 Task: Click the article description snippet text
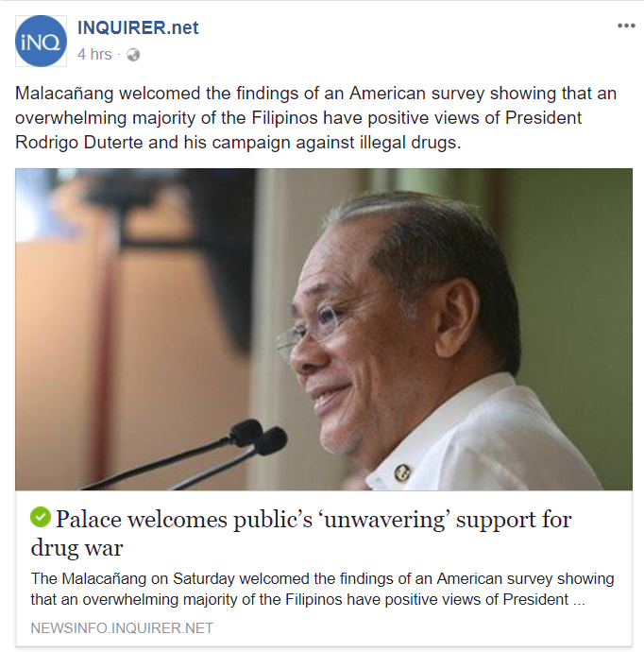322,588
